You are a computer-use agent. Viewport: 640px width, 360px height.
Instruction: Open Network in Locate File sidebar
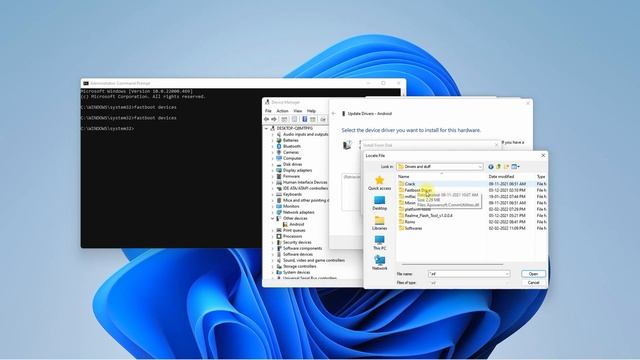click(x=379, y=263)
